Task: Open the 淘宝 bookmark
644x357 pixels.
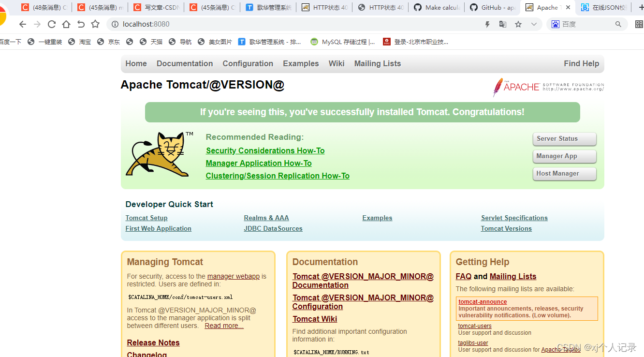Action: 80,42
